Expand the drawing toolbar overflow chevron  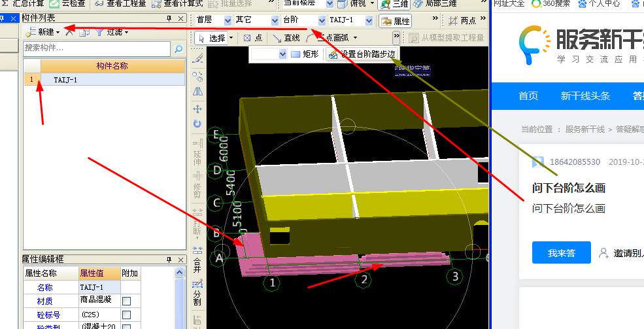(x=396, y=37)
